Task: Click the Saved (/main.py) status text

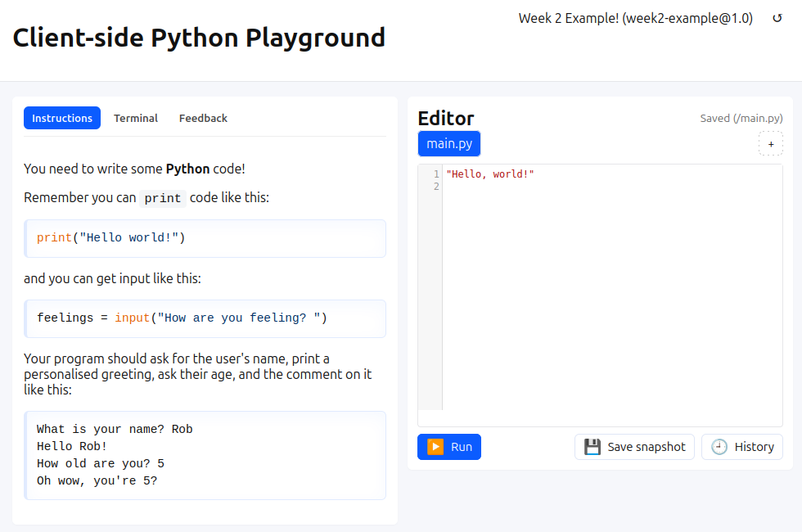Action: [x=741, y=118]
